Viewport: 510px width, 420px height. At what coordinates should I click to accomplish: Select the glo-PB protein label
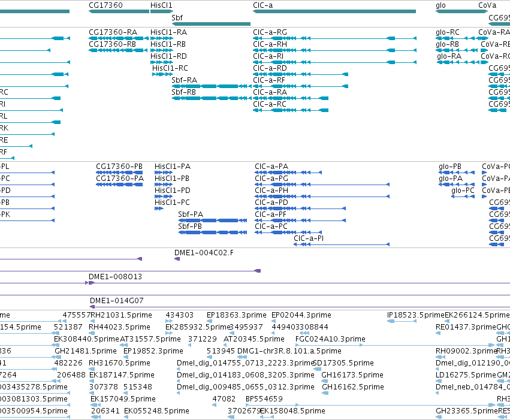(450, 167)
